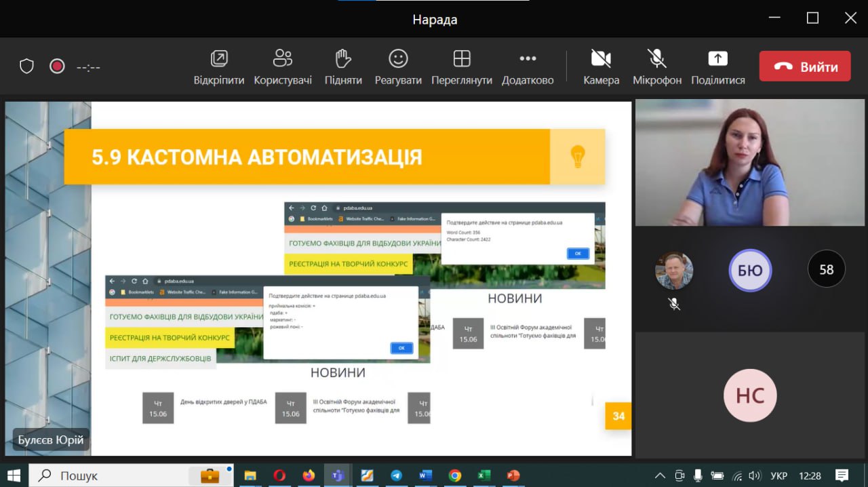Open the PowerPoint taskbar icon
Viewport: 868px width, 487px height.
(x=513, y=475)
